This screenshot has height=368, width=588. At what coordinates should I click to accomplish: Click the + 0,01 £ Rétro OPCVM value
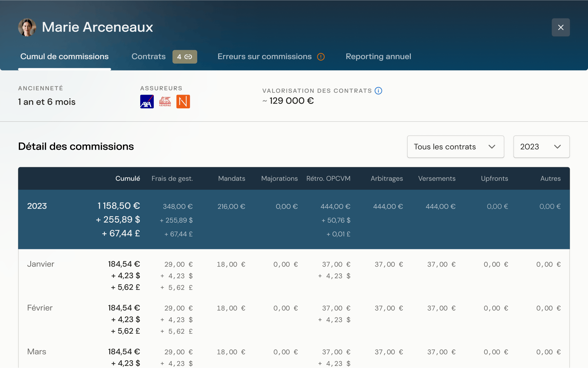tap(338, 234)
